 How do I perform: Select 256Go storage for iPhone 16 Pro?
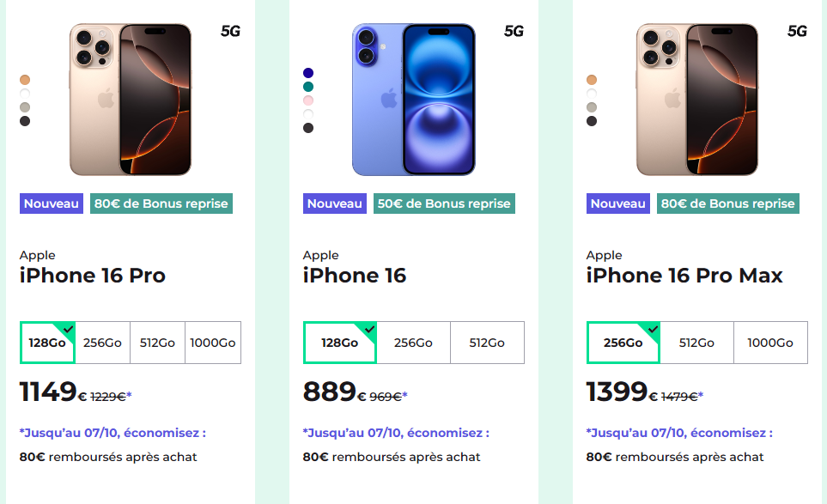pyautogui.click(x=102, y=343)
